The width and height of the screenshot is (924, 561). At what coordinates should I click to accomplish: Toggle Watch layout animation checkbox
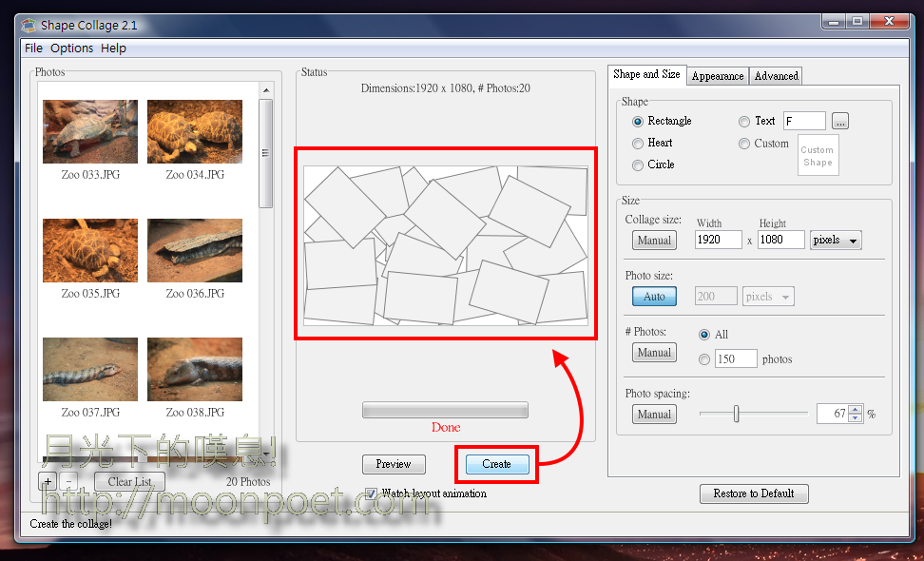pos(372,493)
